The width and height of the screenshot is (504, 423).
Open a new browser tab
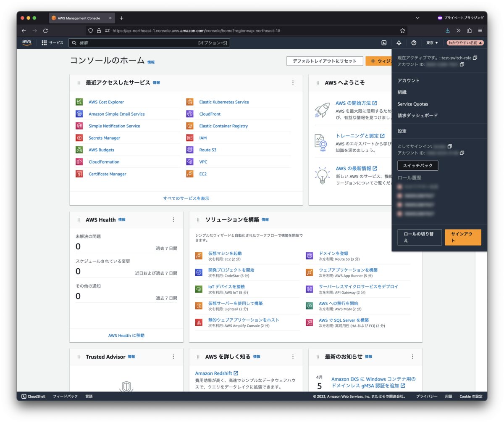[x=121, y=18]
